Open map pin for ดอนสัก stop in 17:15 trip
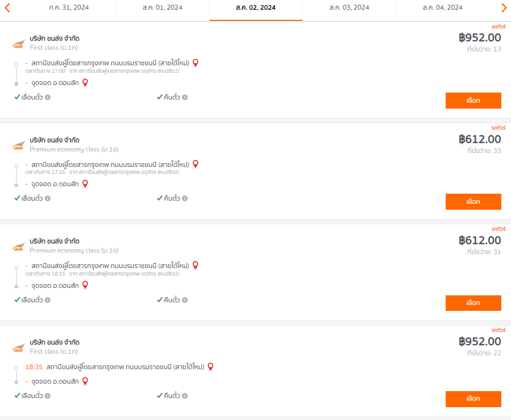Image resolution: width=511 pixels, height=420 pixels. 85,184
